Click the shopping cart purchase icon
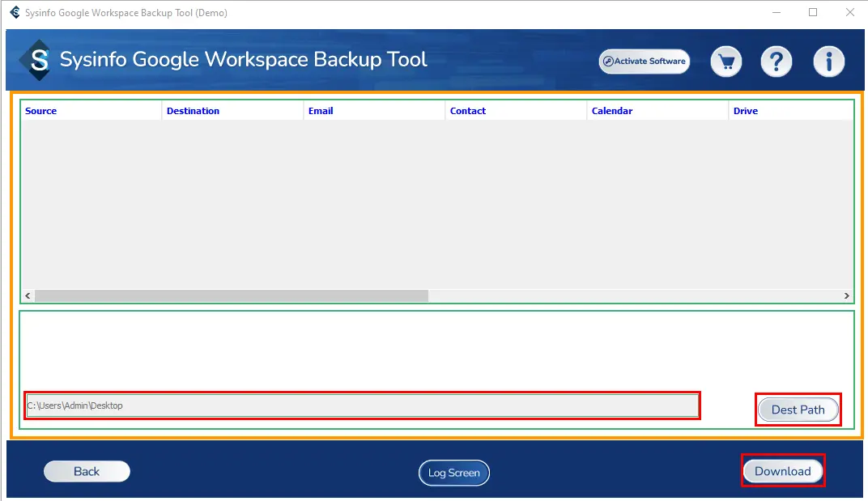Image resolution: width=868 pixels, height=501 pixels. coord(725,61)
